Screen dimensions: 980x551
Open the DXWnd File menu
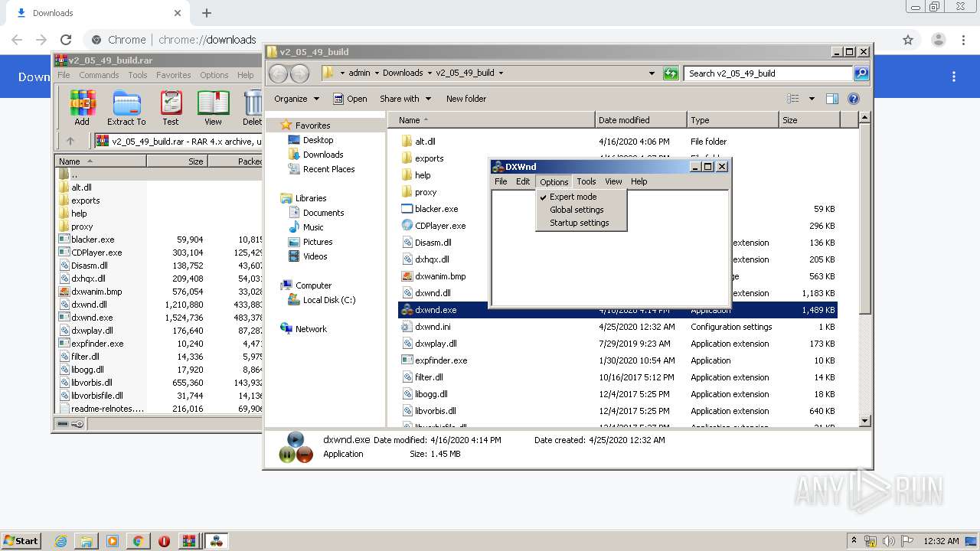coord(501,181)
